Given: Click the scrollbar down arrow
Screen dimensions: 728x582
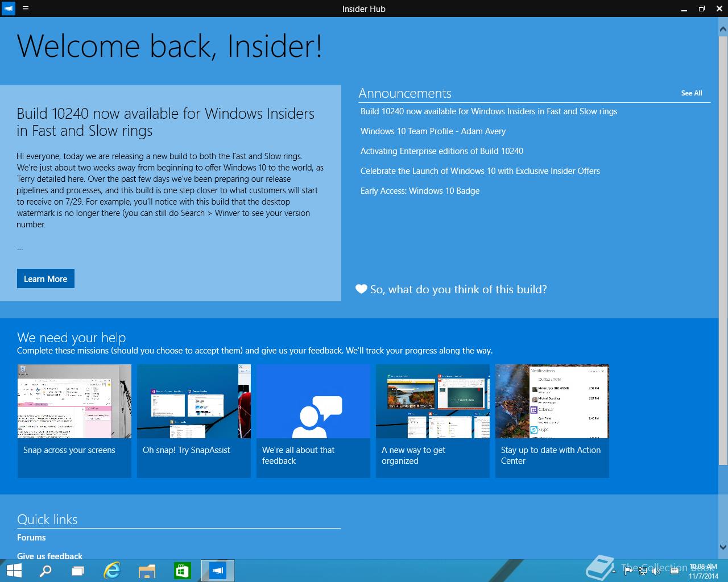Looking at the screenshot, I should click(723, 547).
